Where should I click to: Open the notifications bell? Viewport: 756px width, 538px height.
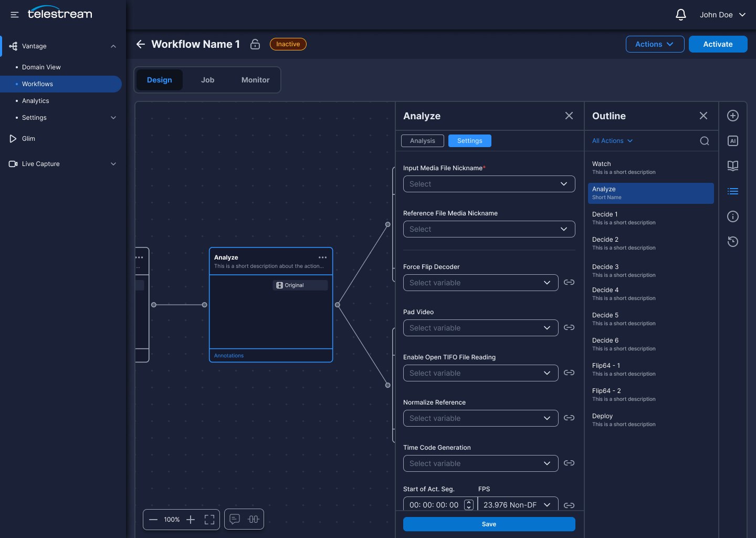[681, 15]
